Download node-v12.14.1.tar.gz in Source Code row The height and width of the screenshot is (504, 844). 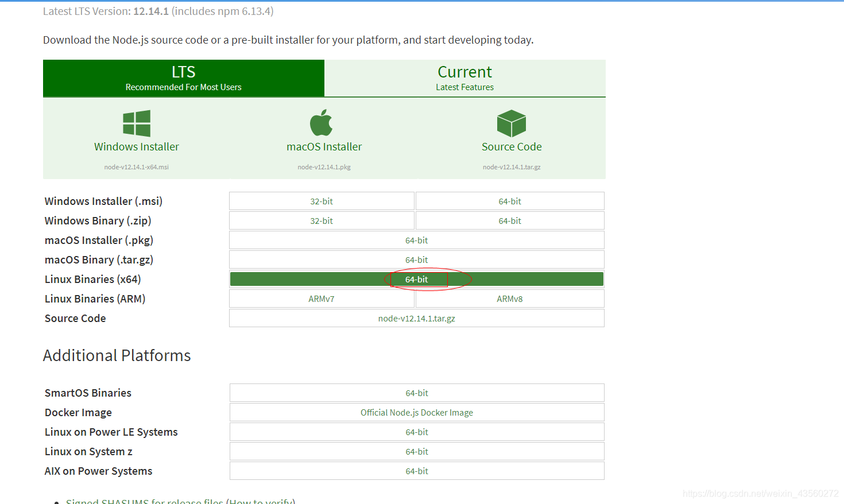[x=417, y=319]
